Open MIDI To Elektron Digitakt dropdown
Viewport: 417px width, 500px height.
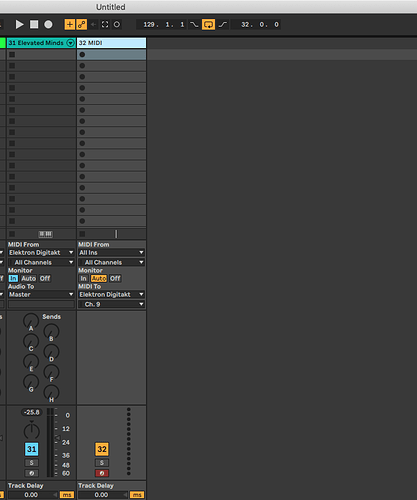click(111, 294)
